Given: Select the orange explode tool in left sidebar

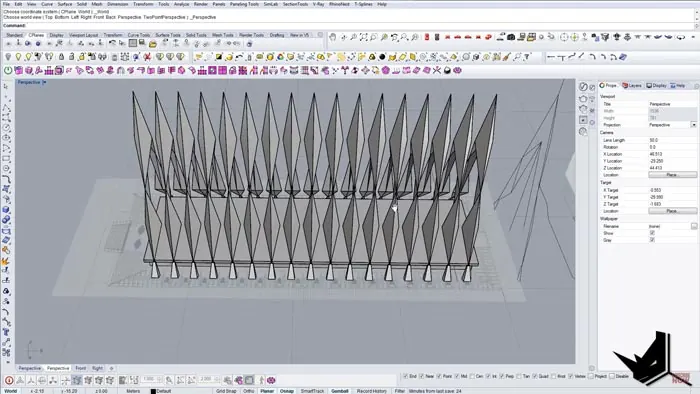Looking at the screenshot, I should (x=6, y=261).
